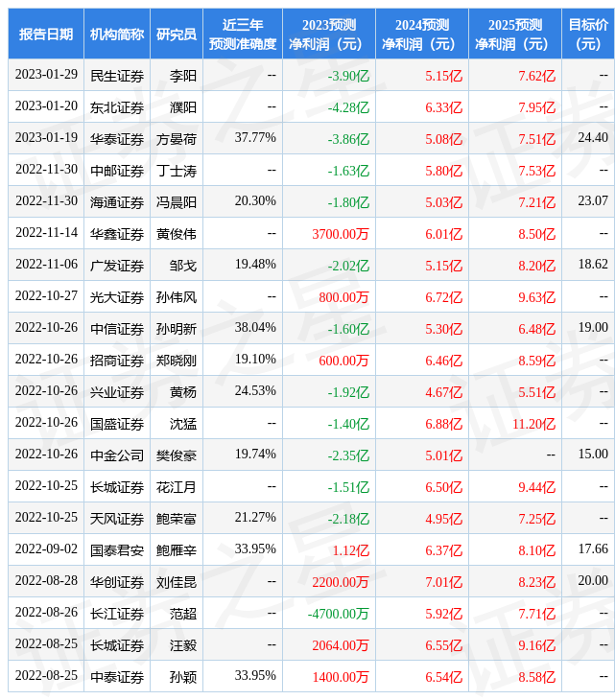Click the 2023 forecast value 3700.00万

[341, 234]
